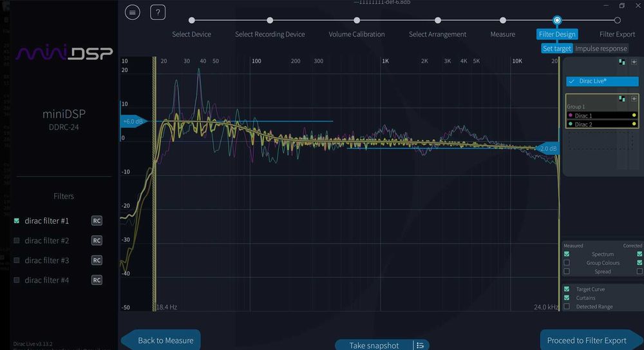Image resolution: width=644 pixels, height=350 pixels.
Task: Uncheck the dirac filter #1 checkbox
Action: click(17, 221)
